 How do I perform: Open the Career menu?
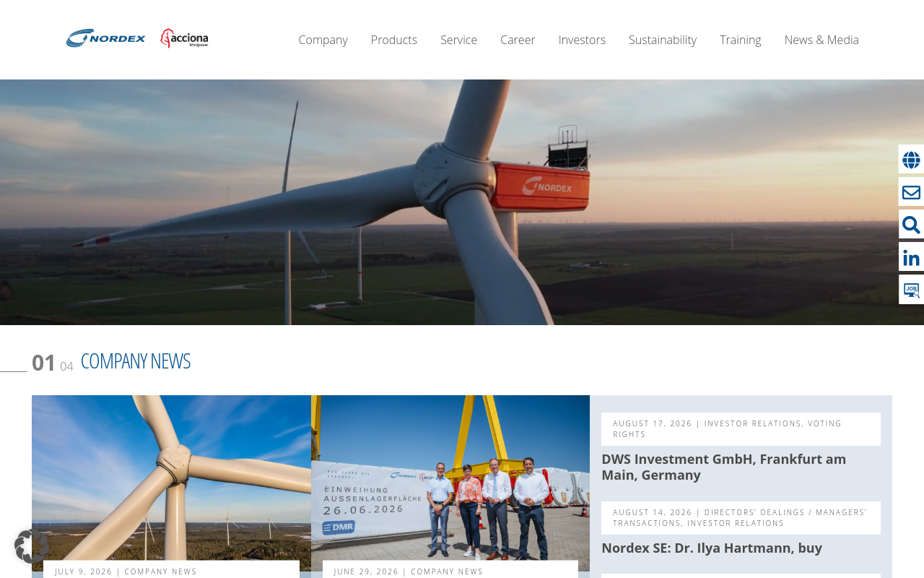(x=518, y=40)
